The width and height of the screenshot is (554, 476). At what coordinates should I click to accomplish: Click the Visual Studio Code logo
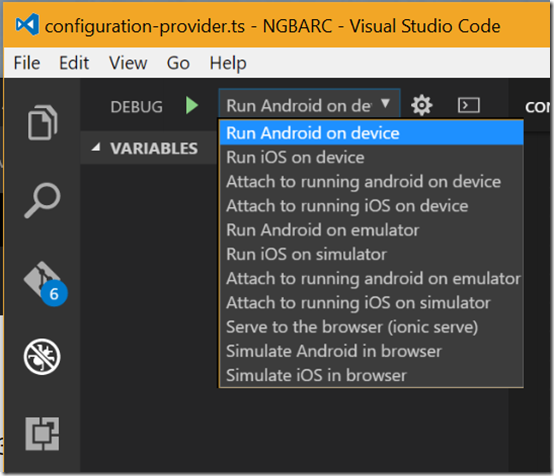[27, 25]
